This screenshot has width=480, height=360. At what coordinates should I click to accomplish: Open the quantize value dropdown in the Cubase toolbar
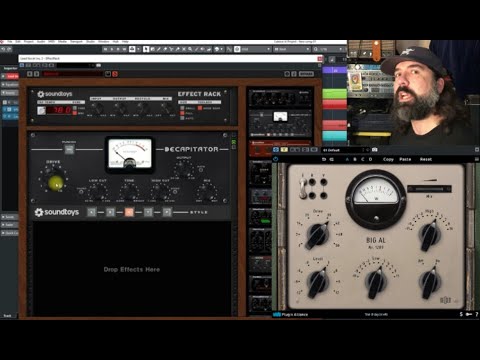[x=328, y=49]
